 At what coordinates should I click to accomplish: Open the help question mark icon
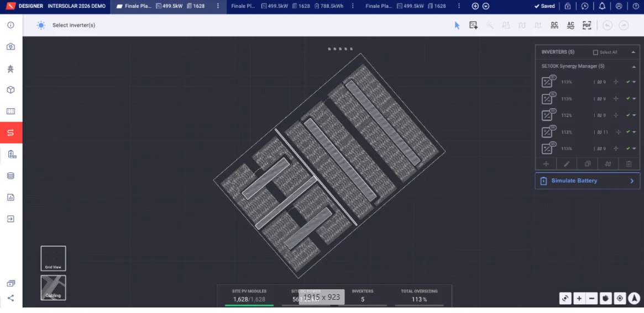click(636, 6)
